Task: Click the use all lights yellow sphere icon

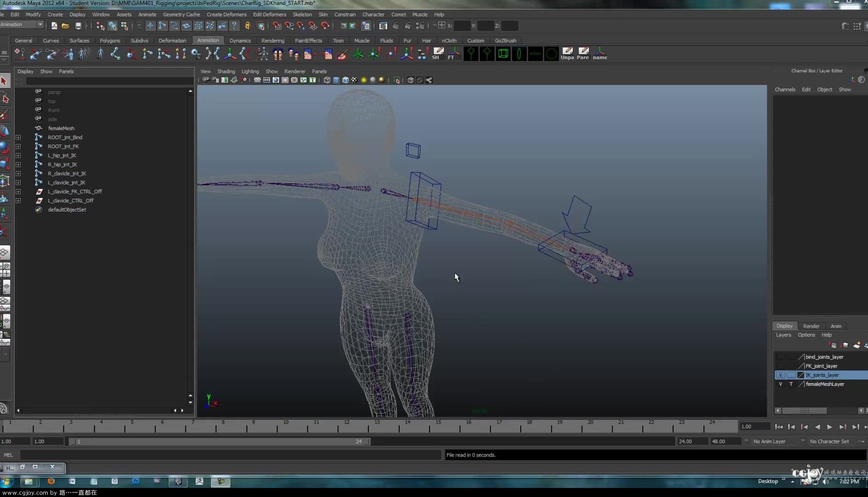Action: (x=363, y=80)
